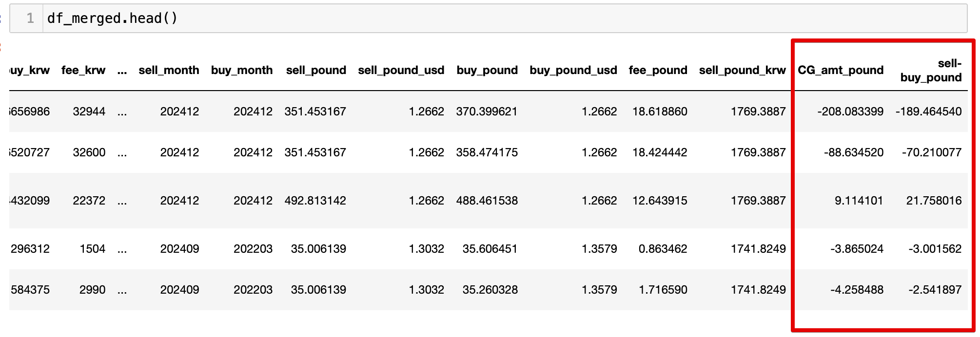Click the fee_krw value 22372
This screenshot has height=337, width=980.
tap(89, 201)
